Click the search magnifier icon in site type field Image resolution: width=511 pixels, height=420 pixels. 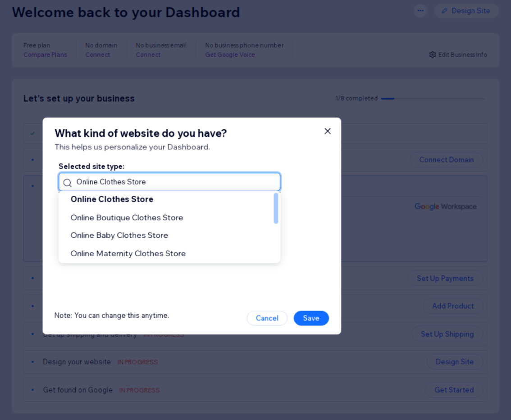(68, 182)
